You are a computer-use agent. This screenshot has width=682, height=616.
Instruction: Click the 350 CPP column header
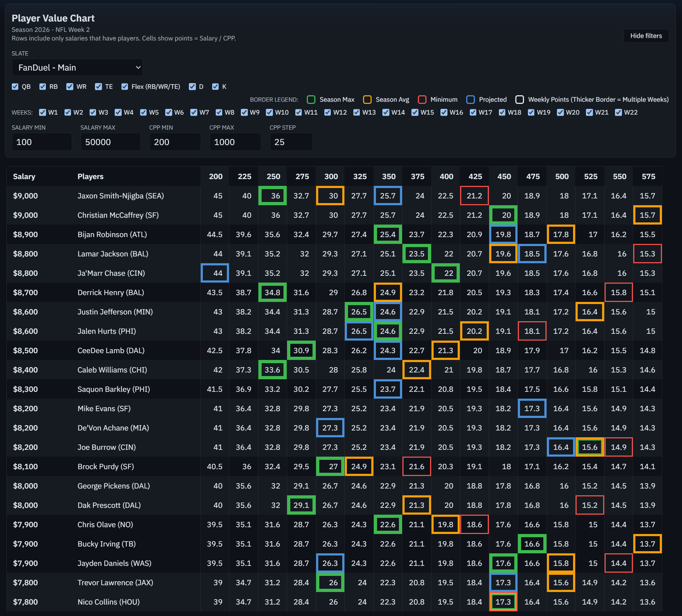[388, 177]
